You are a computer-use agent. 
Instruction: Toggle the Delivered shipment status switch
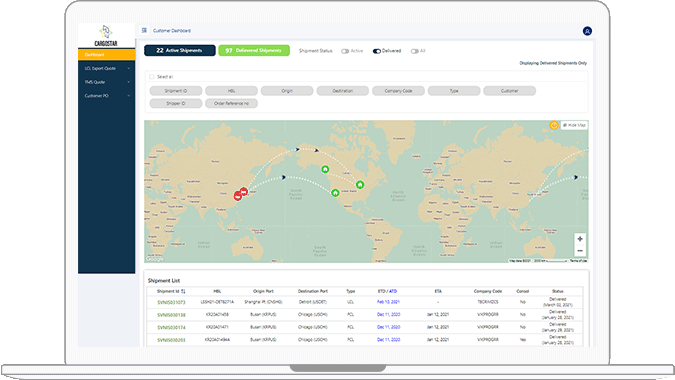click(x=377, y=51)
